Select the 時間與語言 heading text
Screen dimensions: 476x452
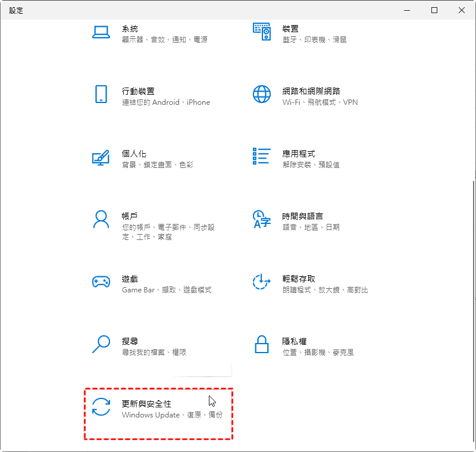[x=303, y=216]
